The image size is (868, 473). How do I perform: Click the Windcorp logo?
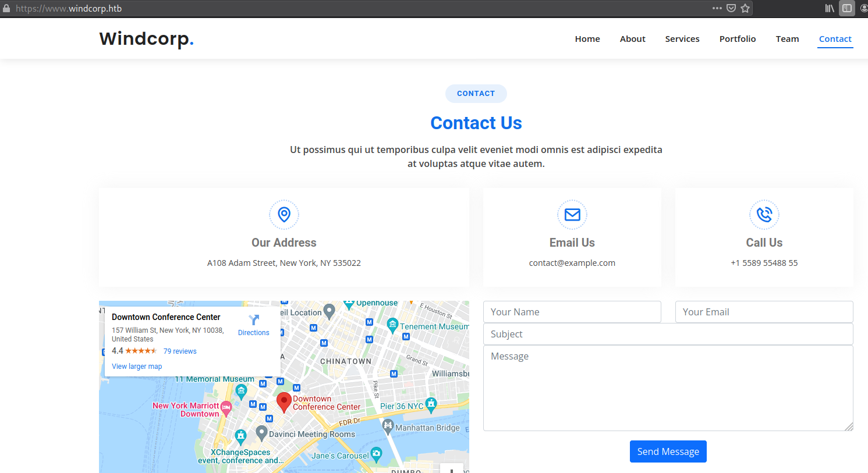[x=146, y=39]
